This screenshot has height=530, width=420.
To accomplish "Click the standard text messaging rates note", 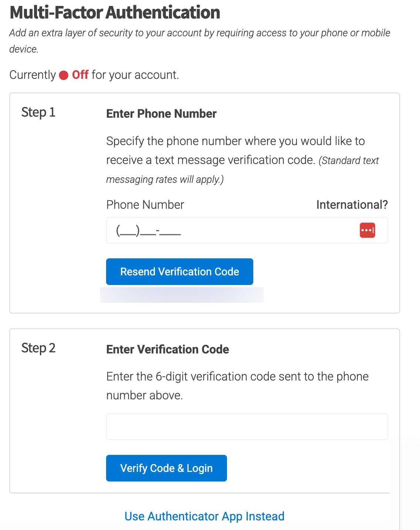I will 243,170.
